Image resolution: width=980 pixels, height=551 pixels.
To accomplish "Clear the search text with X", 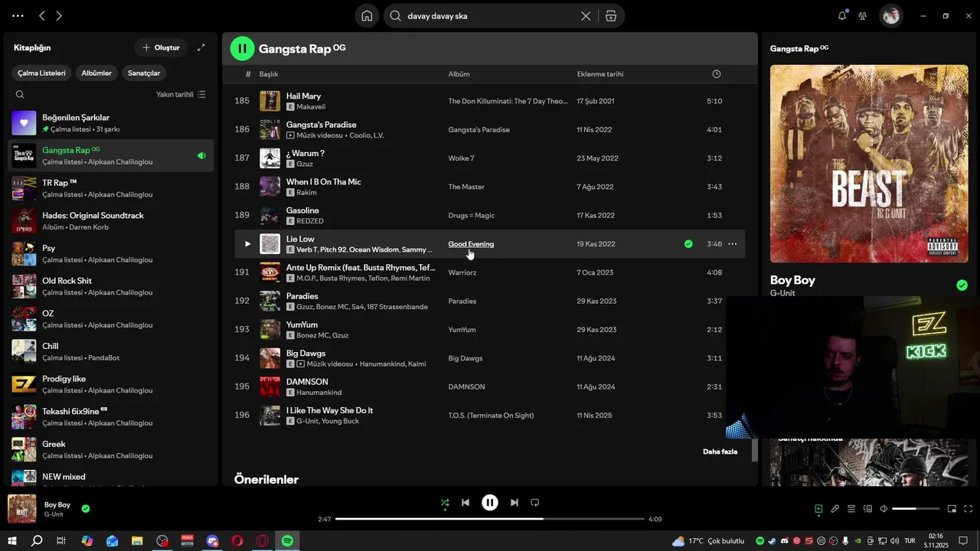I will tap(586, 15).
